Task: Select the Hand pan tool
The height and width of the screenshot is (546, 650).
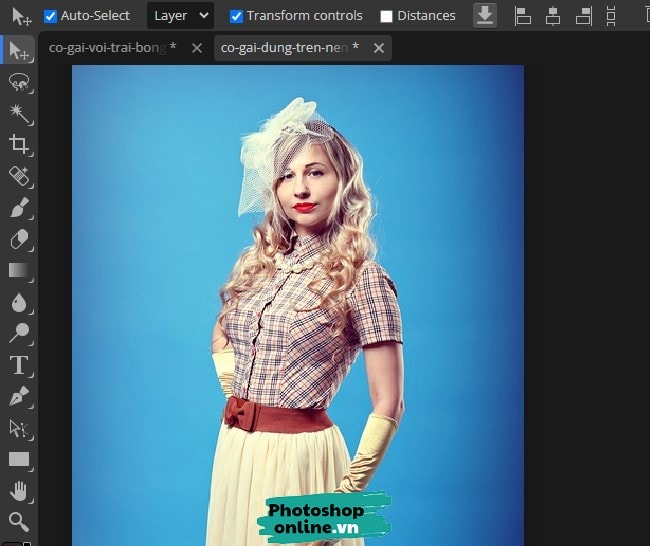Action: (19, 490)
